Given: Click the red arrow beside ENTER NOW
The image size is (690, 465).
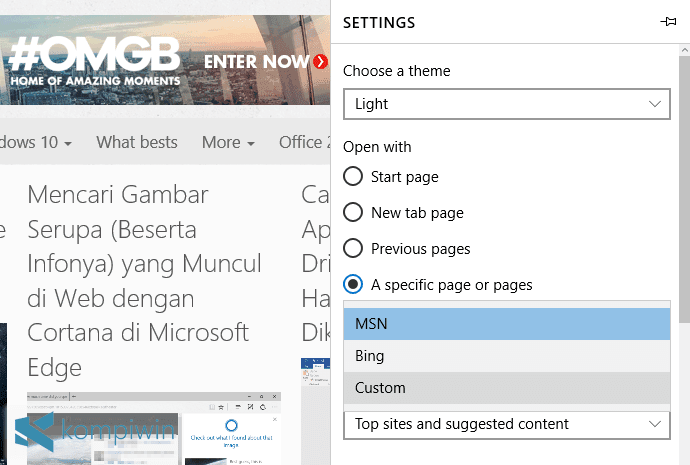Looking at the screenshot, I should point(320,62).
